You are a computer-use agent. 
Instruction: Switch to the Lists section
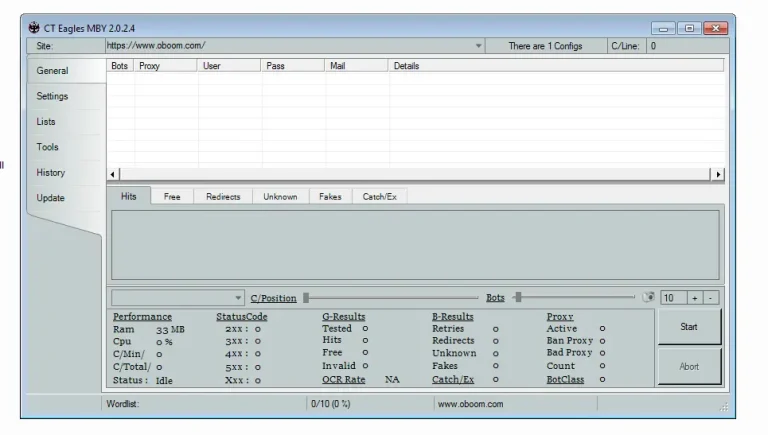46,121
